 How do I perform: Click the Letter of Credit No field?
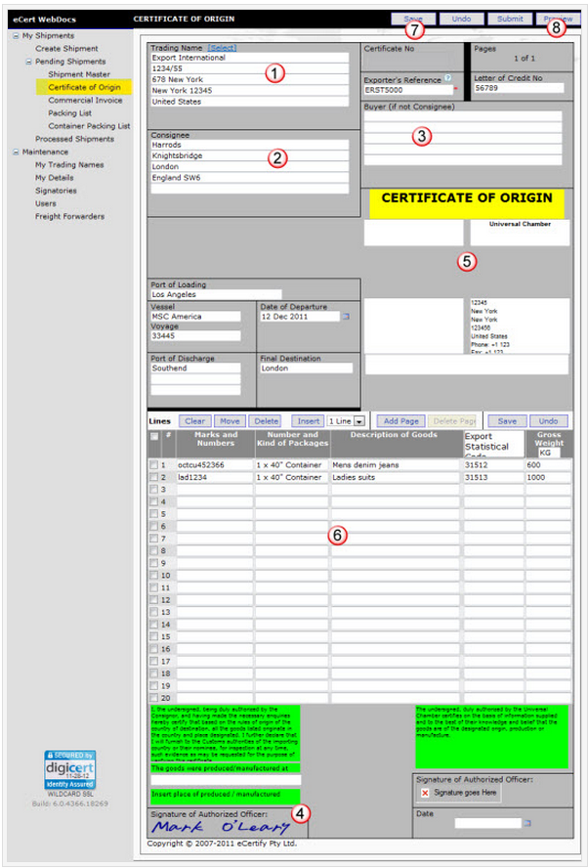point(518,88)
